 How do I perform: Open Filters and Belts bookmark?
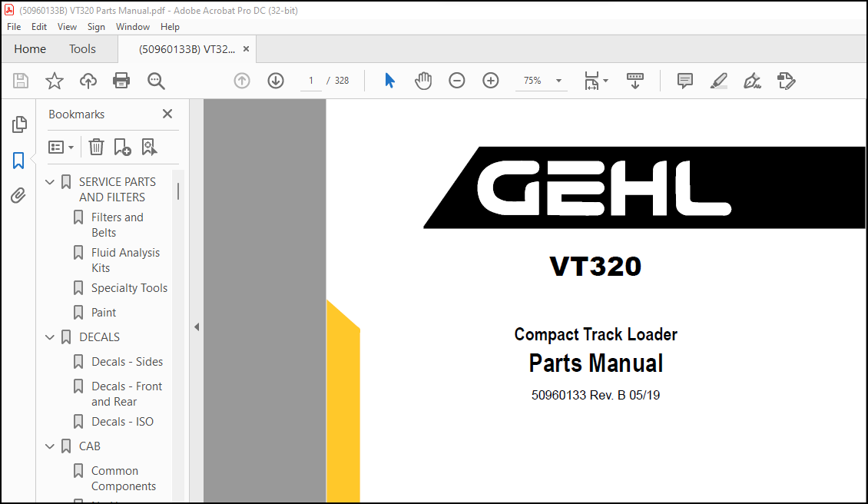click(117, 225)
